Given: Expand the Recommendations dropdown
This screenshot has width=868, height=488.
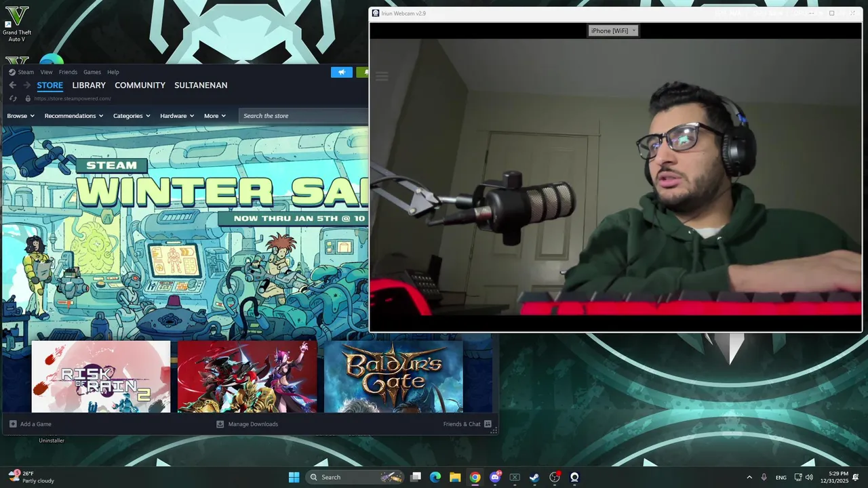Looking at the screenshot, I should tap(74, 116).
